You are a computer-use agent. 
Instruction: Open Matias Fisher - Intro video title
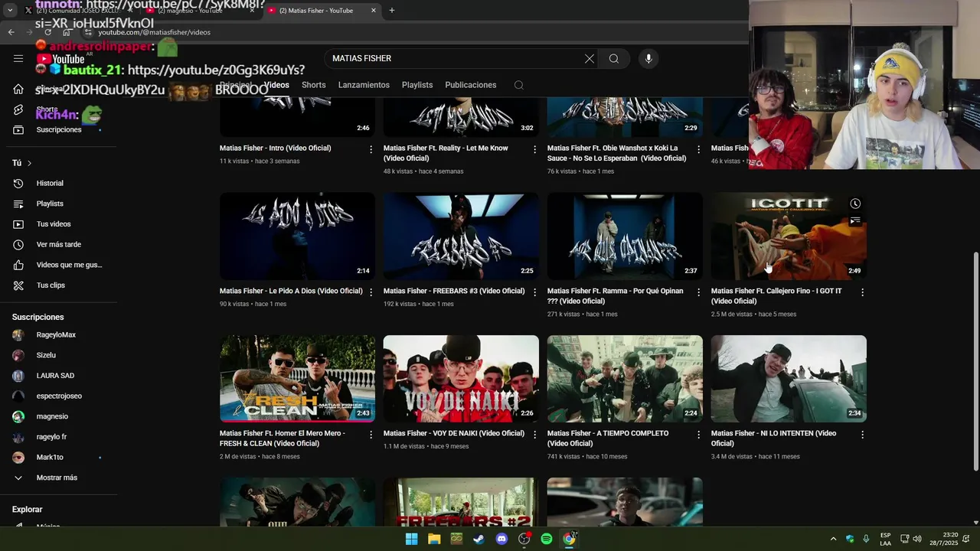coord(276,148)
